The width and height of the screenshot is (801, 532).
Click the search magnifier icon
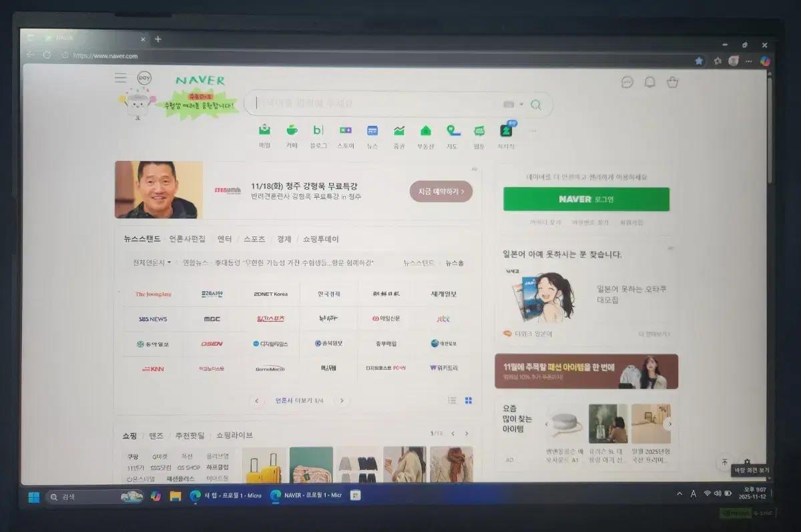536,105
